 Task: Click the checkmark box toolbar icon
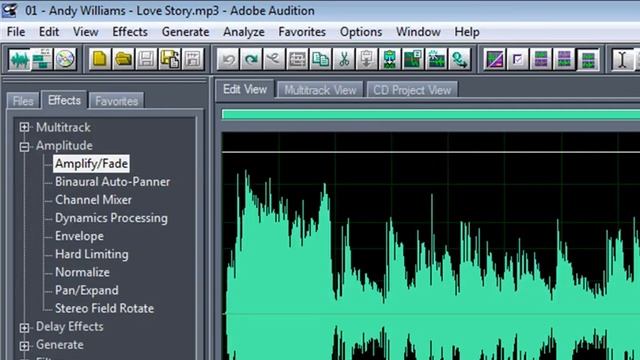(x=518, y=60)
